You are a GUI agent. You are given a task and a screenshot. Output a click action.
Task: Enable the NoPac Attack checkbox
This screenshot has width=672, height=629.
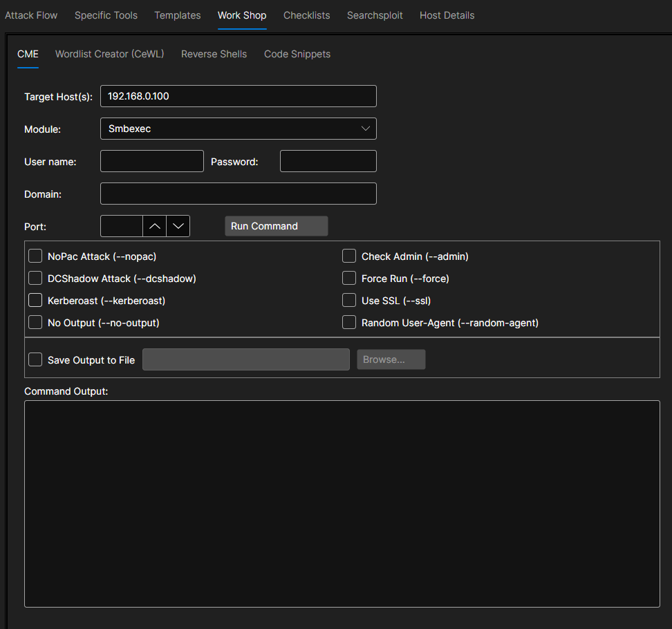(x=35, y=256)
